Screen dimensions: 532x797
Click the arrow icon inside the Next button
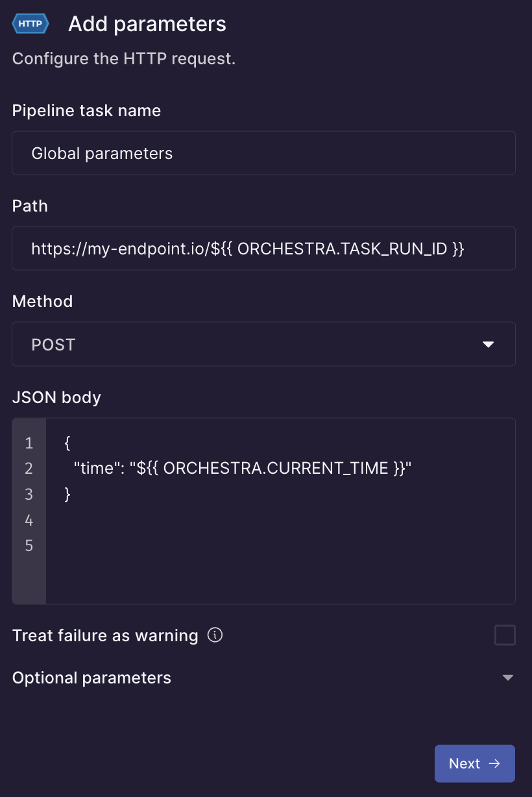[494, 763]
